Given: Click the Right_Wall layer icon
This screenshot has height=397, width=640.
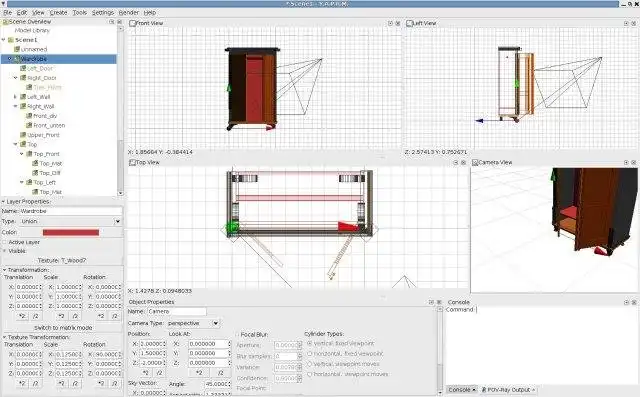Looking at the screenshot, I should (x=23, y=106).
